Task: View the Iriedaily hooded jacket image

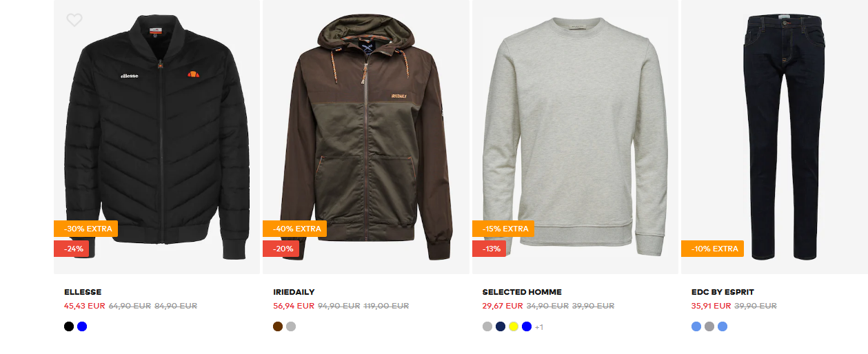Action: coord(366,136)
